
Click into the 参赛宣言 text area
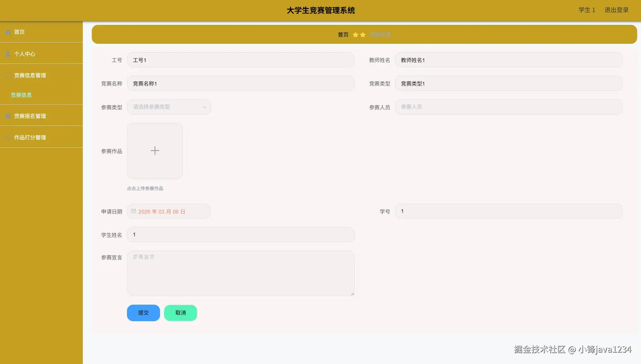pos(241,273)
